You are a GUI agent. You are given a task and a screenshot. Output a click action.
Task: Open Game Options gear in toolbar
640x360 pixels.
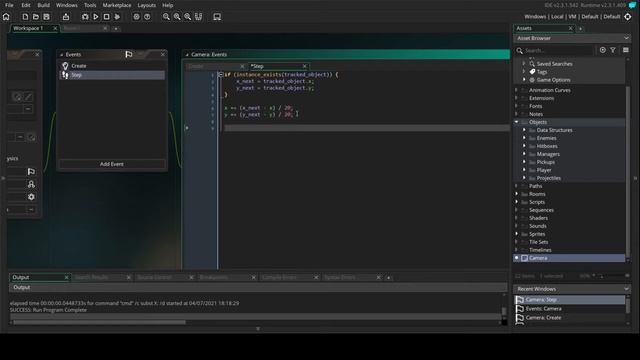click(x=136, y=17)
